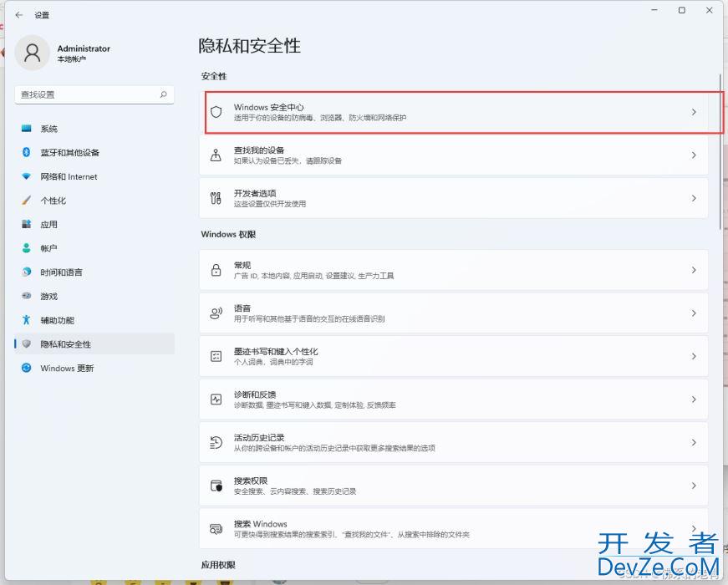The image size is (728, 585).
Task: Click the 搜索 Windows icon
Action: pos(216,529)
